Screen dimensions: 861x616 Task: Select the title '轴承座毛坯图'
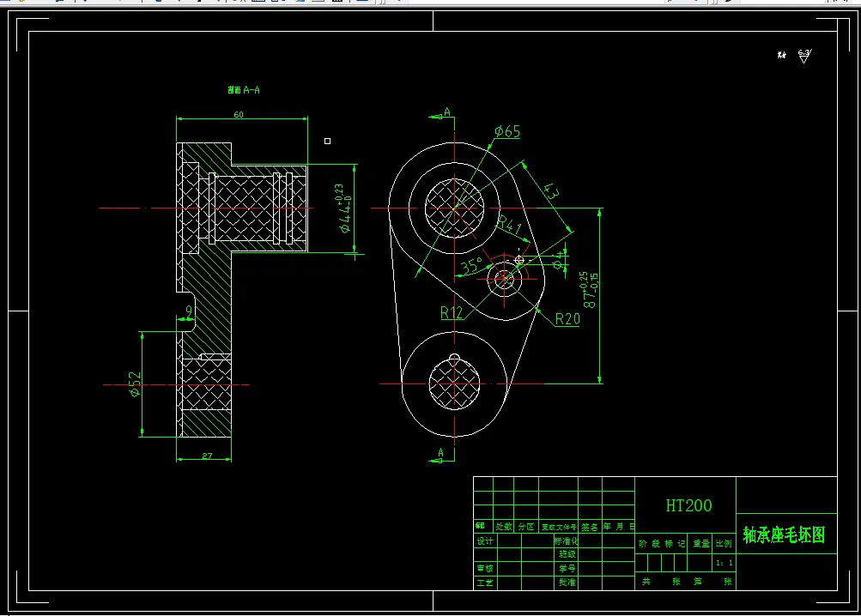tap(784, 534)
